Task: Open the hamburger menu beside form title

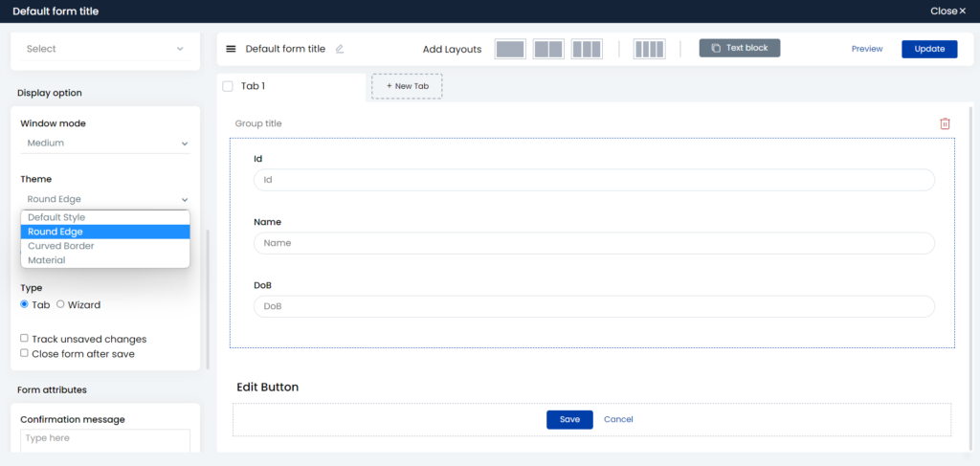Action: [231, 49]
